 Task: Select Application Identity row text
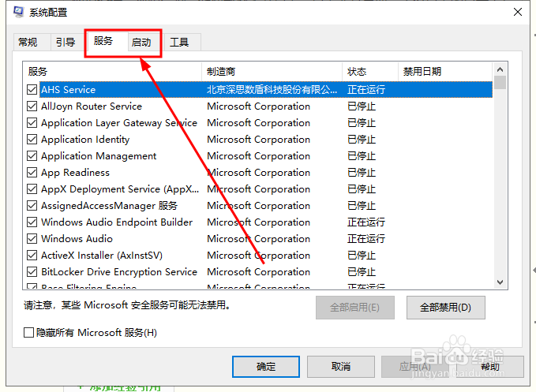pos(85,140)
